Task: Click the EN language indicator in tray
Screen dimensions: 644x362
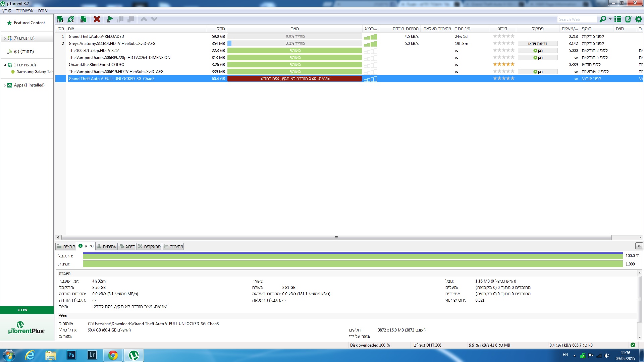Action: pyautogui.click(x=565, y=355)
